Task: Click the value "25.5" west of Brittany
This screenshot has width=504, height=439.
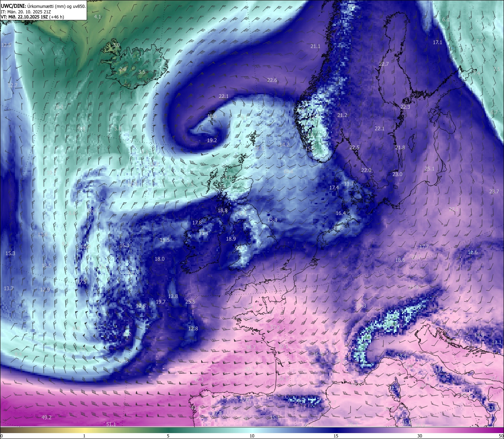Action: click(190, 302)
